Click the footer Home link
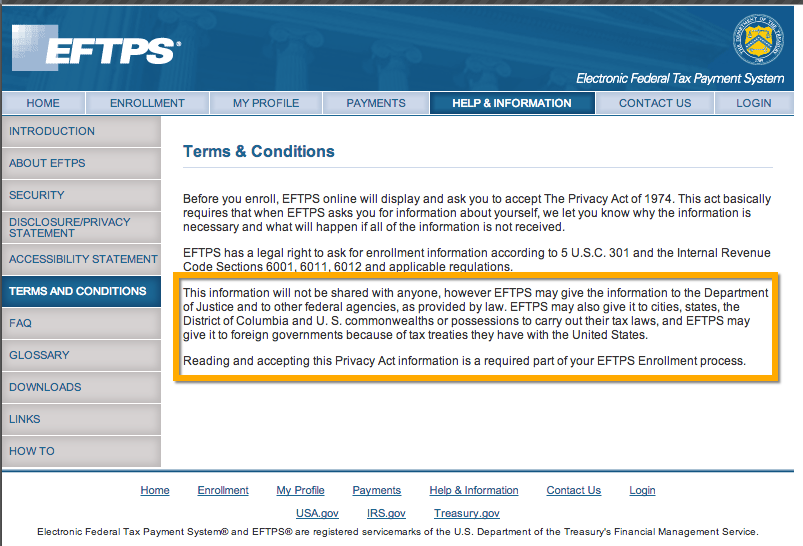 coord(155,490)
